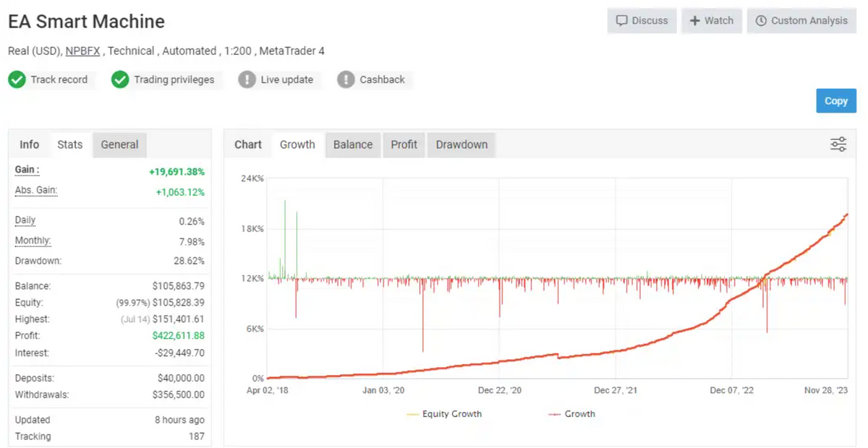Click the Trading privileges checkmark icon

[x=120, y=79]
